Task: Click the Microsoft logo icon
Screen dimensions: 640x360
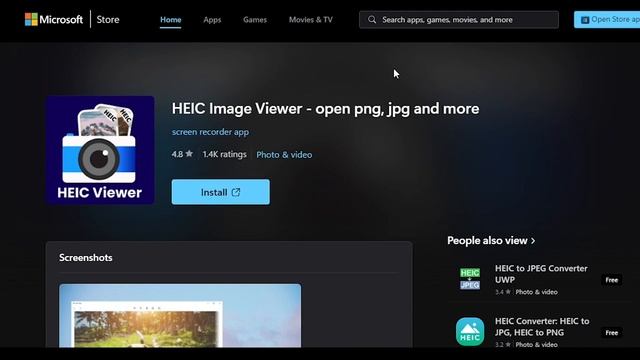Action: (31, 19)
